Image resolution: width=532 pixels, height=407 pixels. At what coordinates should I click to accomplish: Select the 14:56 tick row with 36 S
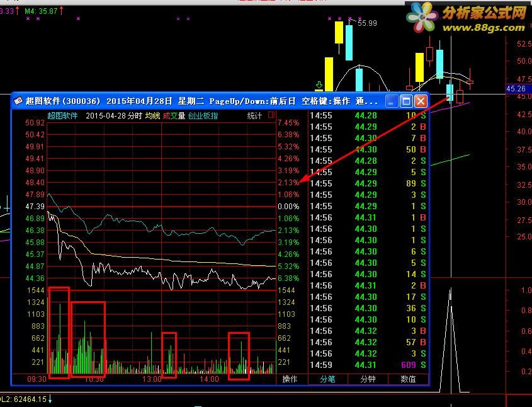coord(368,308)
